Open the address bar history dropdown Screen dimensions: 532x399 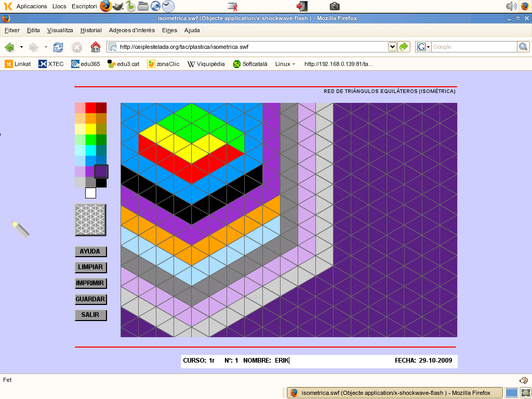tap(392, 47)
